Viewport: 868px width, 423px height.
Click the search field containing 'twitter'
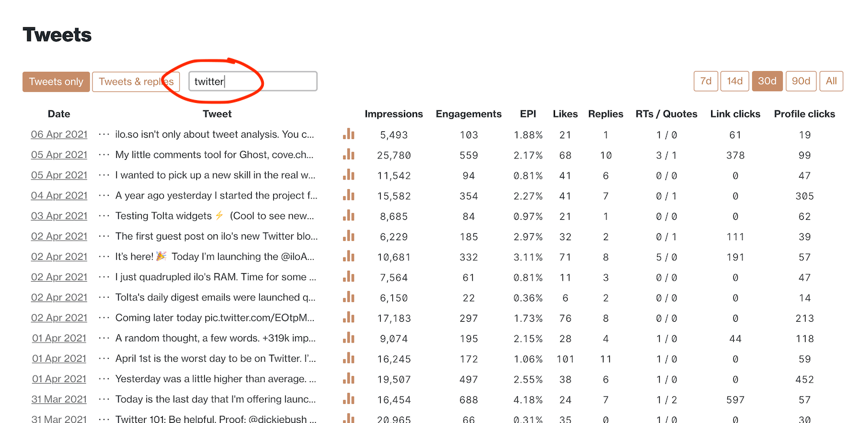point(253,82)
